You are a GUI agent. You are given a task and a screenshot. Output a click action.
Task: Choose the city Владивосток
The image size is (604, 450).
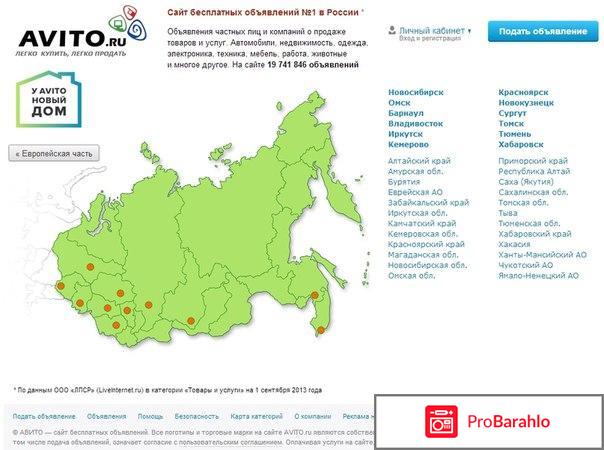coord(418,122)
